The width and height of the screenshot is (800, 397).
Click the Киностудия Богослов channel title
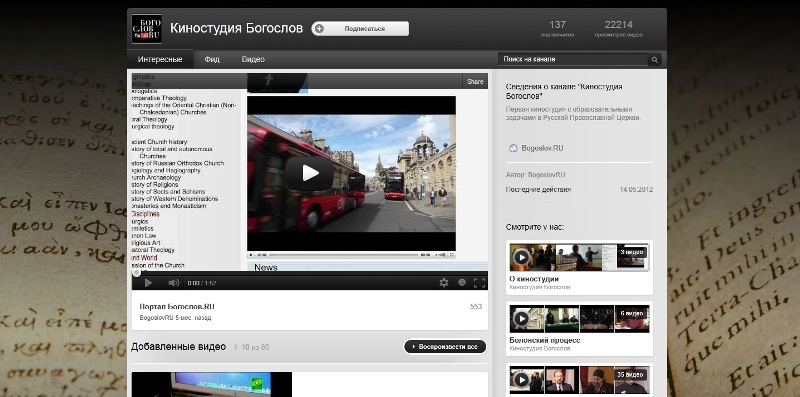pos(236,29)
